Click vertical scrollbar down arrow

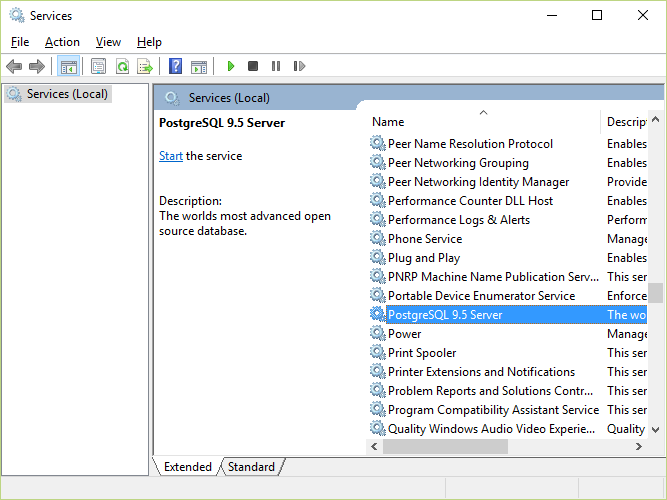point(656,430)
